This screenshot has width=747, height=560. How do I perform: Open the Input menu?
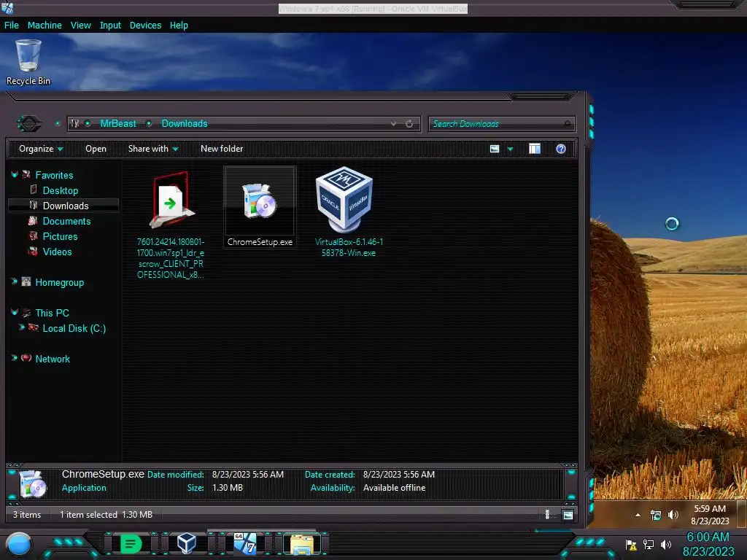pyautogui.click(x=110, y=26)
